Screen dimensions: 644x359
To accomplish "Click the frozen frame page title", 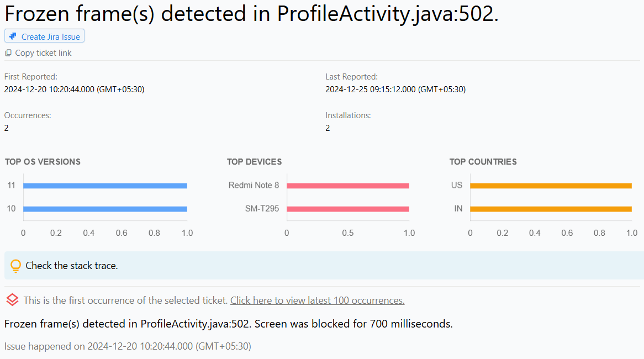I will 251,14.
